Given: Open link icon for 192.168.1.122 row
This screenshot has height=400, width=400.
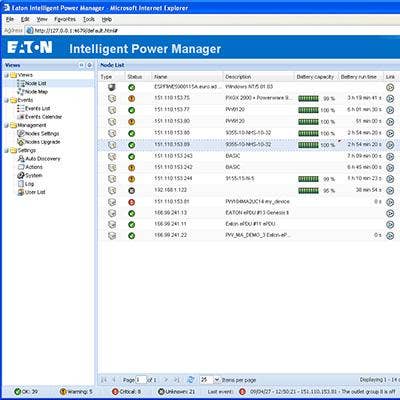Looking at the screenshot, I should tap(390, 190).
